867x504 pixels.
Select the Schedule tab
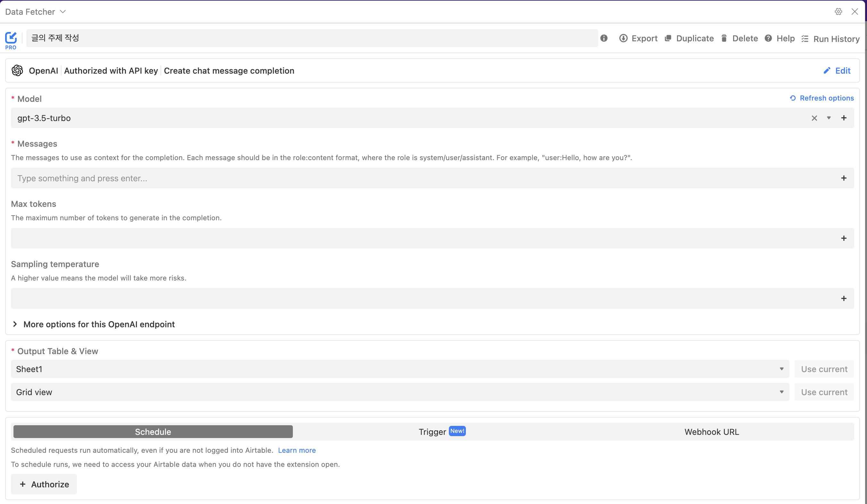point(153,432)
